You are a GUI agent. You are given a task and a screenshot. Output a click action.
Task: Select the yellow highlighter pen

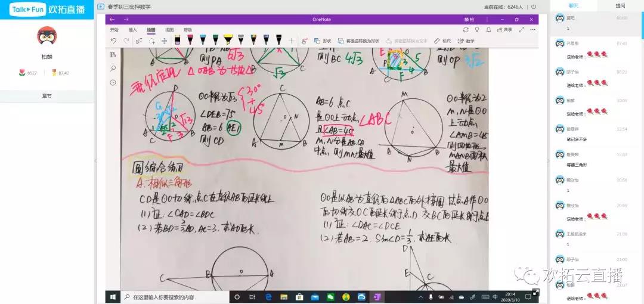point(228,40)
